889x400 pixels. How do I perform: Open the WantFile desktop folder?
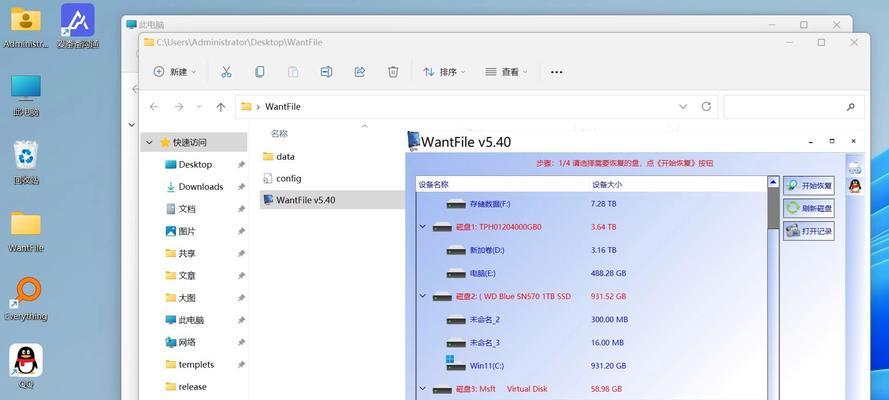click(26, 231)
